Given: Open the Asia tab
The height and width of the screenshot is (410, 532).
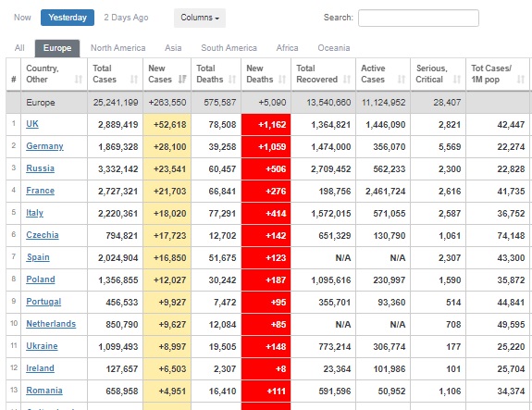Looking at the screenshot, I should point(173,48).
